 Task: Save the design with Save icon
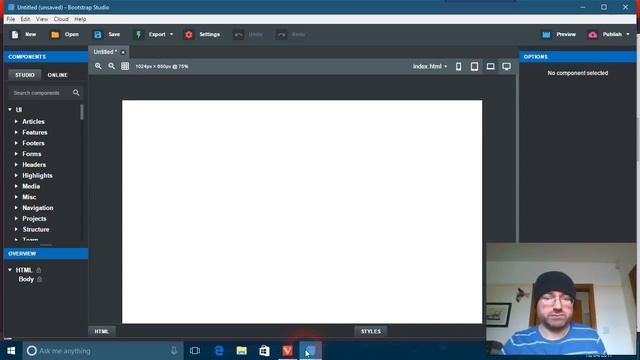pyautogui.click(x=98, y=35)
